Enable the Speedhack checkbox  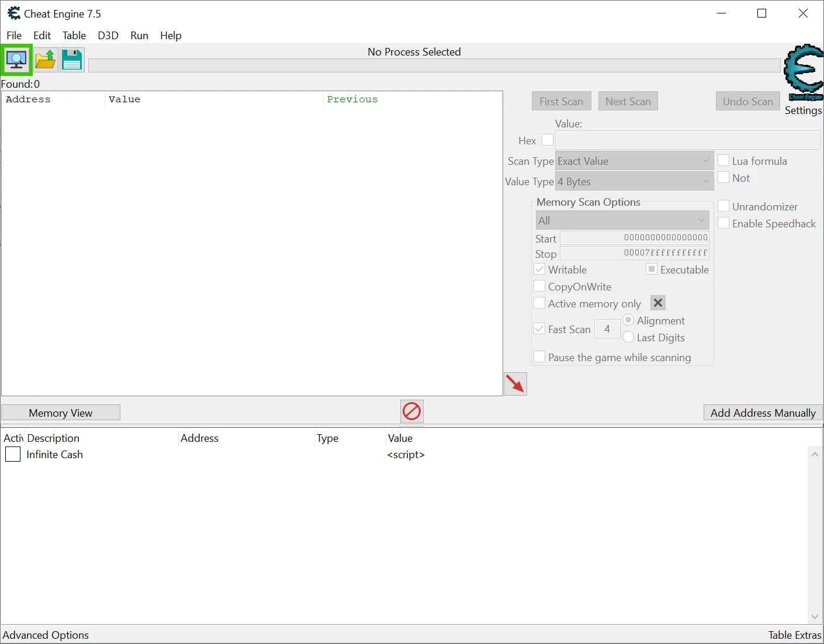pos(723,223)
